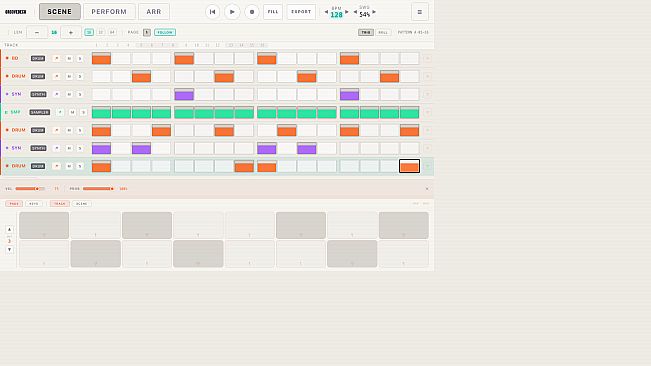Decrease swing with the left arrow
Viewport: 651px width, 366px height.
[355, 12]
